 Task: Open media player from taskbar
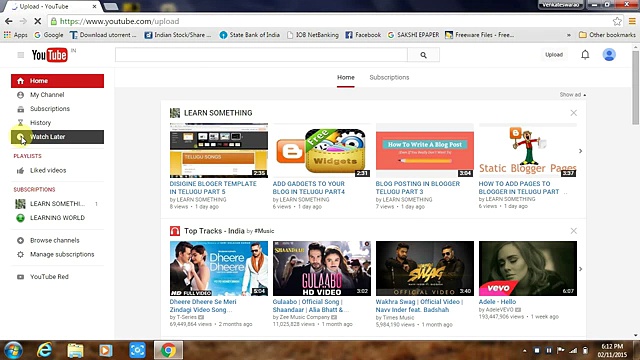coord(106,350)
